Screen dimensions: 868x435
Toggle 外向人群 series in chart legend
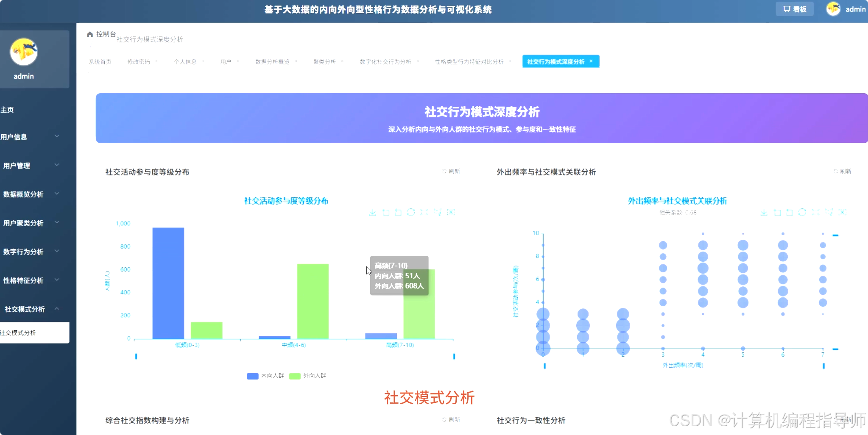pyautogui.click(x=307, y=376)
